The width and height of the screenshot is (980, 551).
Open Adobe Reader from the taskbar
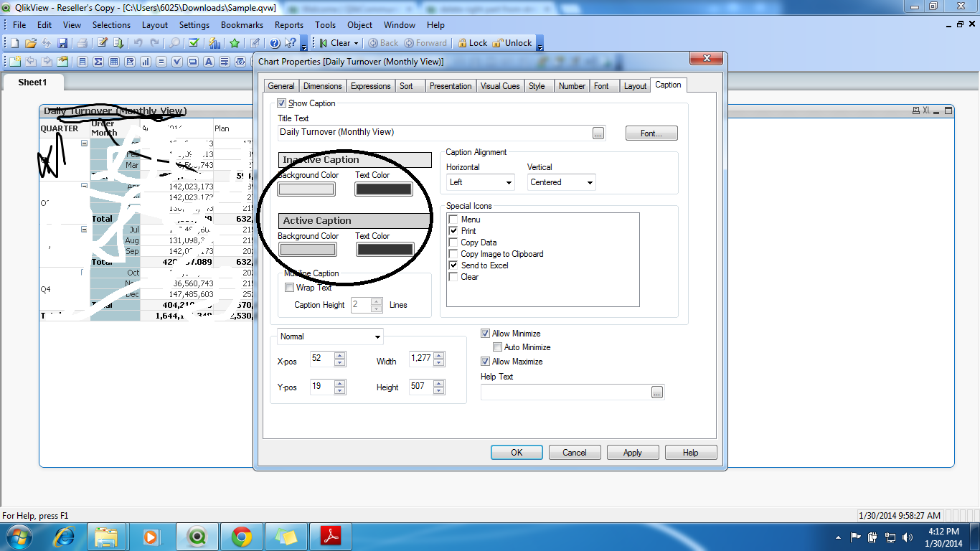pyautogui.click(x=330, y=536)
